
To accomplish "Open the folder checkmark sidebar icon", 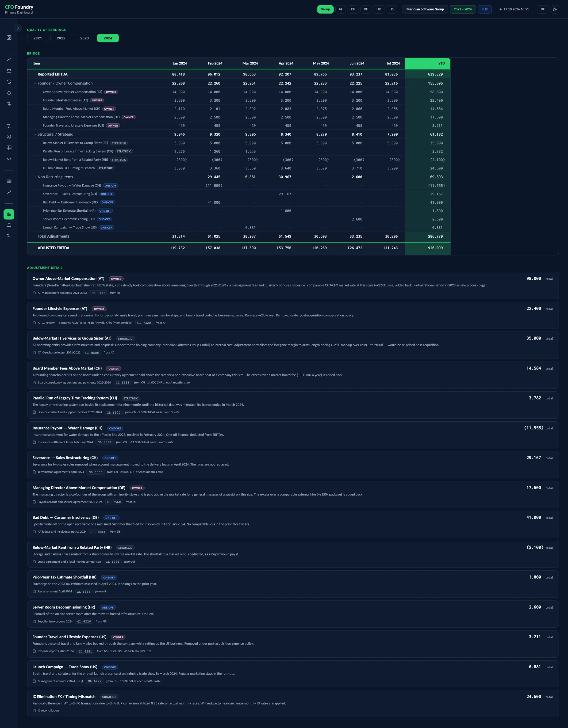I will pyautogui.click(x=9, y=236).
